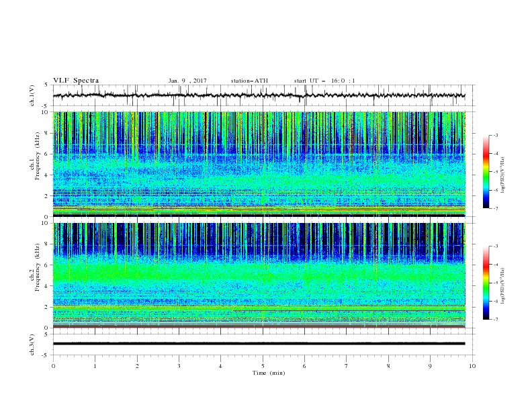Click the '2' kHz tick on ch.1 frequency axis

48,195
